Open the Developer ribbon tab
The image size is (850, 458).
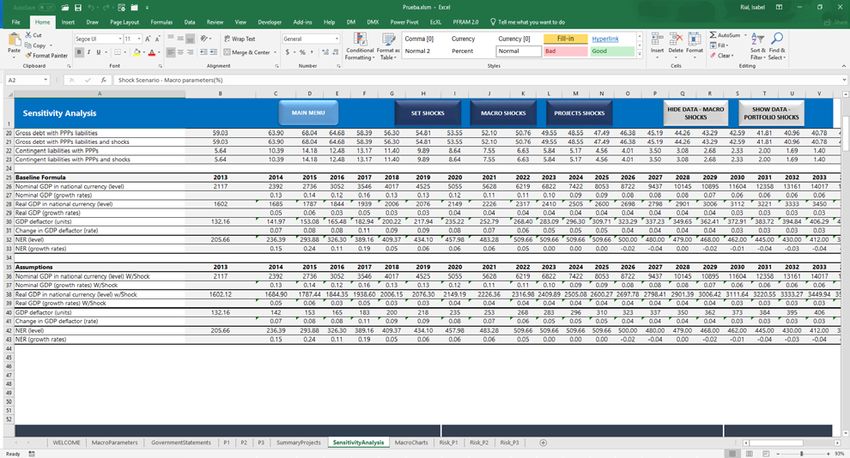point(269,22)
